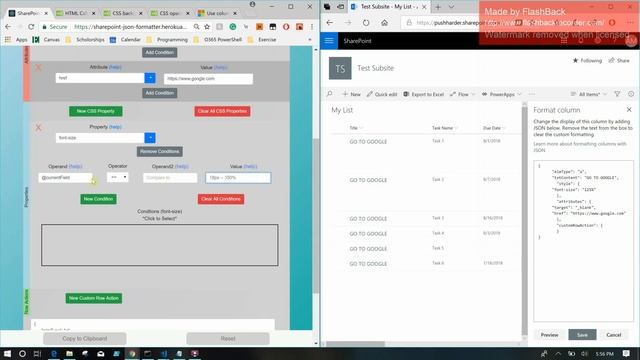Click the Conditions (font-size) list box
This screenshot has height=360, width=640.
point(160,245)
